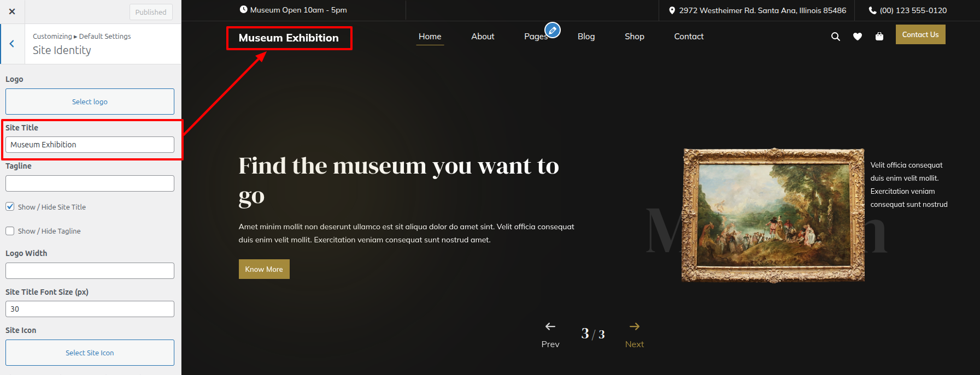The height and width of the screenshot is (375, 980).
Task: Go back using the left chevron arrow
Action: tap(12, 44)
